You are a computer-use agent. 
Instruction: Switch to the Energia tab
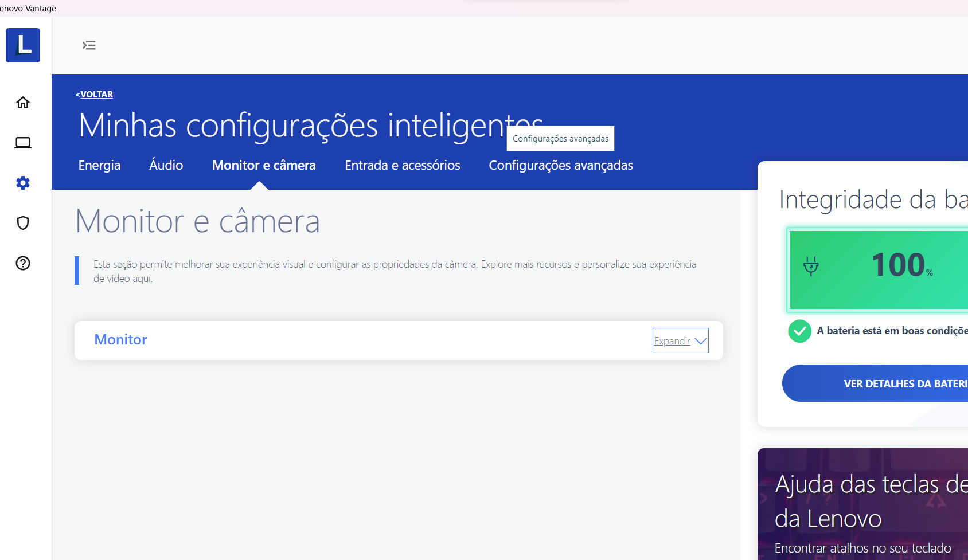coord(99,165)
